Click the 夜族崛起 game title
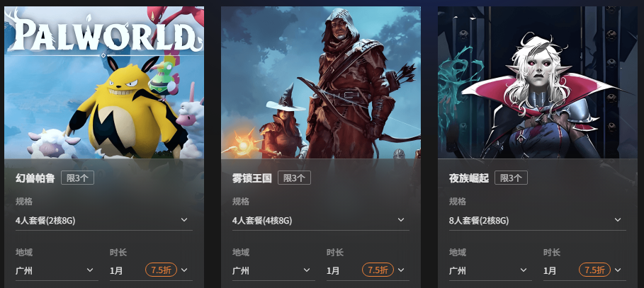This screenshot has height=288, width=644. pyautogui.click(x=469, y=178)
